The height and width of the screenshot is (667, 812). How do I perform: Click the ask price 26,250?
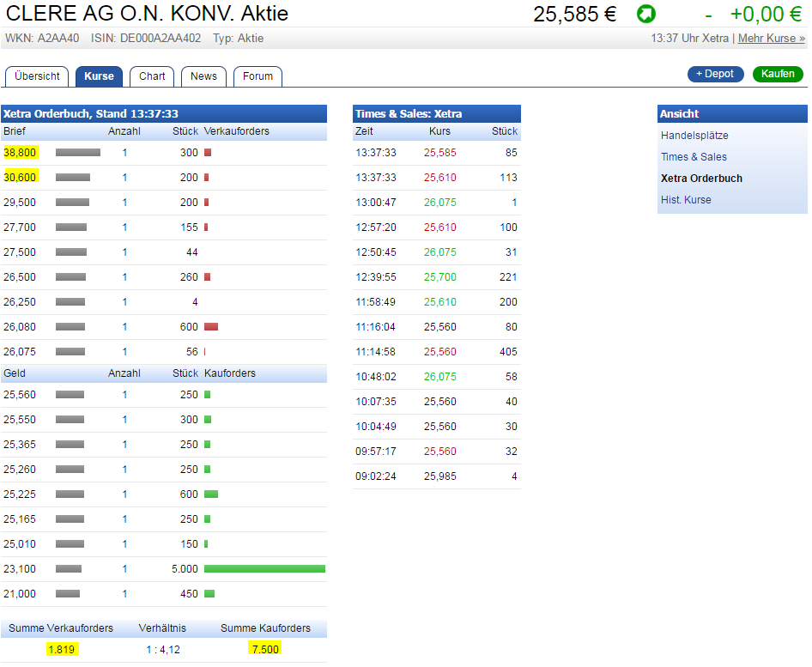(x=20, y=302)
